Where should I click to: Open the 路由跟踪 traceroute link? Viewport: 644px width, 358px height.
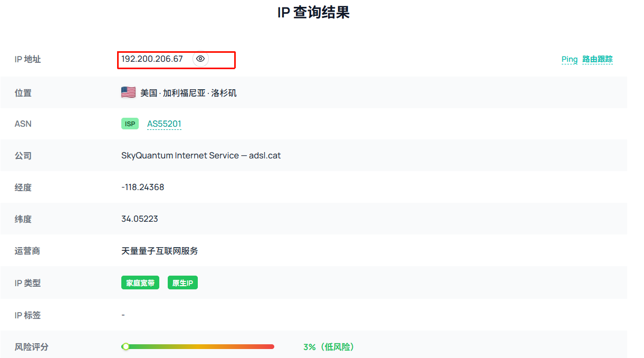coord(598,59)
